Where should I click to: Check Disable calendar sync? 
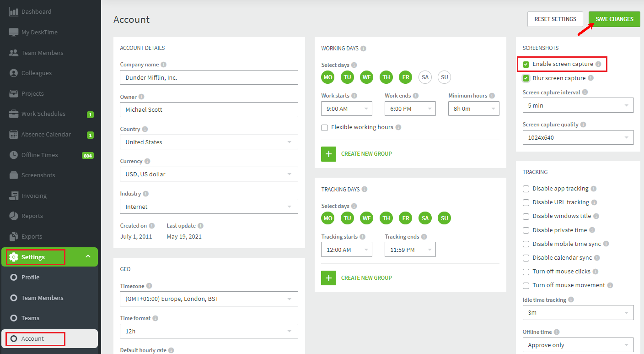tap(526, 258)
